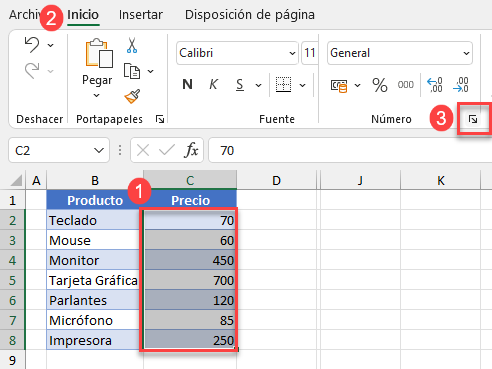Select column K header

tap(441, 180)
